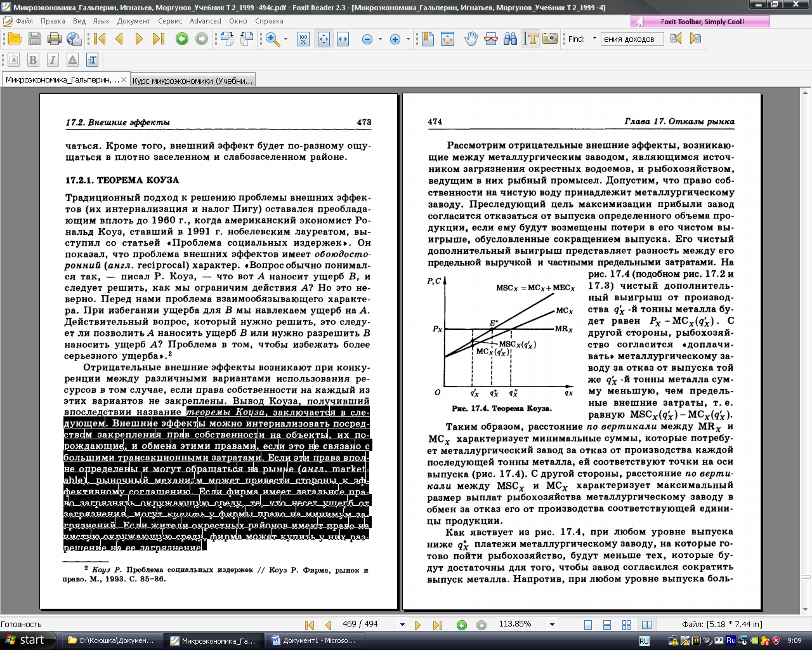812x650 pixels.
Task: Toggle italic formatting
Action: coord(53,60)
